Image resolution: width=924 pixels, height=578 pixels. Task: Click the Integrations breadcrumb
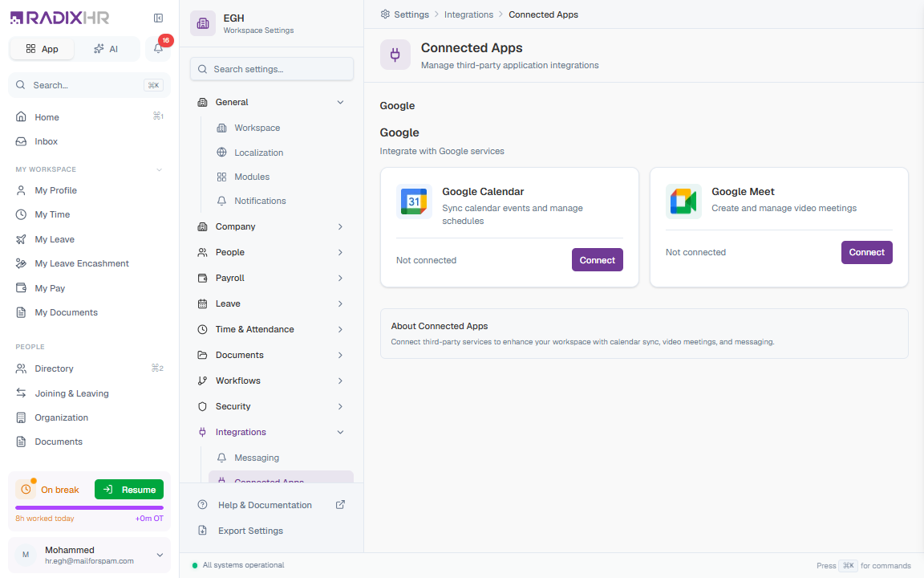pyautogui.click(x=468, y=14)
